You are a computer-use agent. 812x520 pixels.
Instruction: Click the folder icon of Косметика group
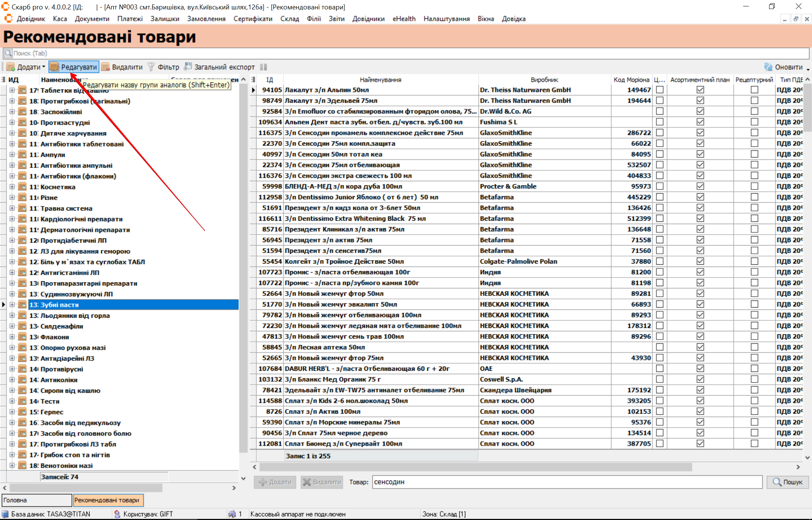pos(23,187)
